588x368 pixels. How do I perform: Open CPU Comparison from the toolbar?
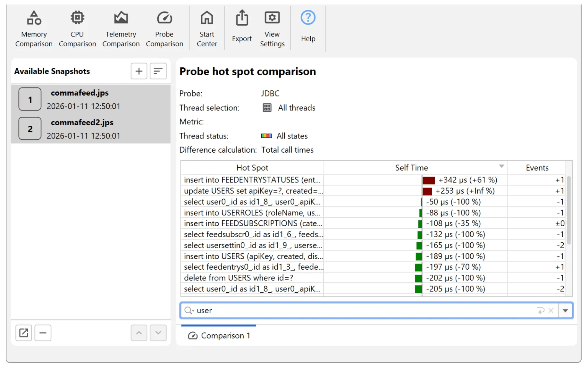pyautogui.click(x=77, y=29)
